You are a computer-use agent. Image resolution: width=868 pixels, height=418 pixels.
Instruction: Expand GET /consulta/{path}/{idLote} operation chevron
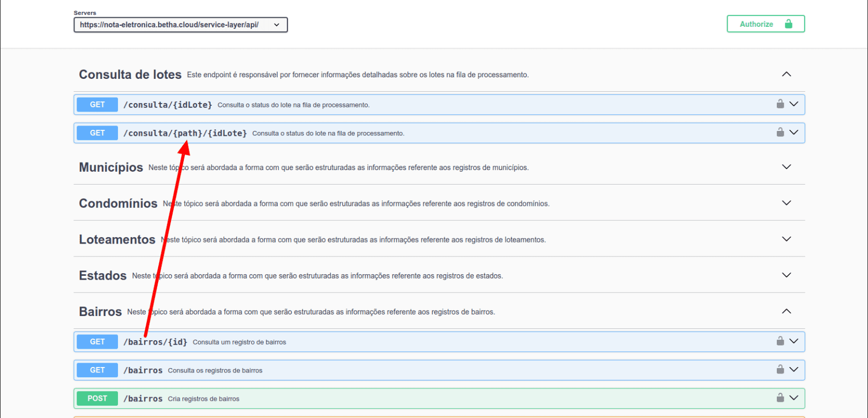click(794, 133)
